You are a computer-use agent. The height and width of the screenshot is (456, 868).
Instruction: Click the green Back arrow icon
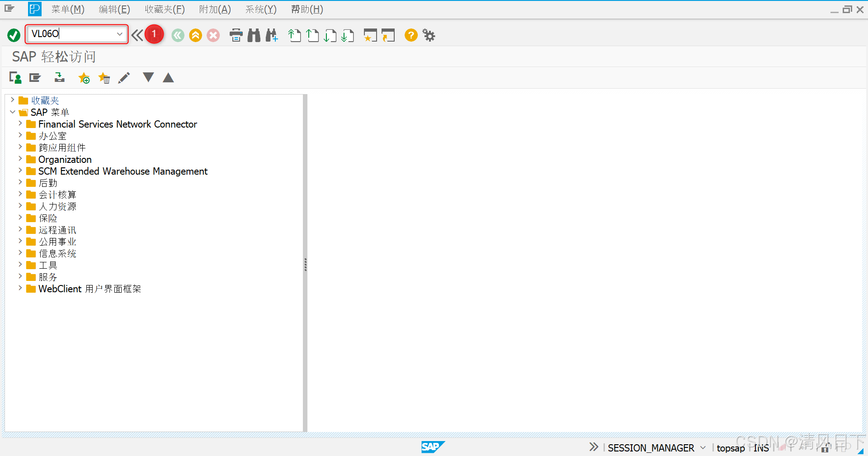(178, 35)
